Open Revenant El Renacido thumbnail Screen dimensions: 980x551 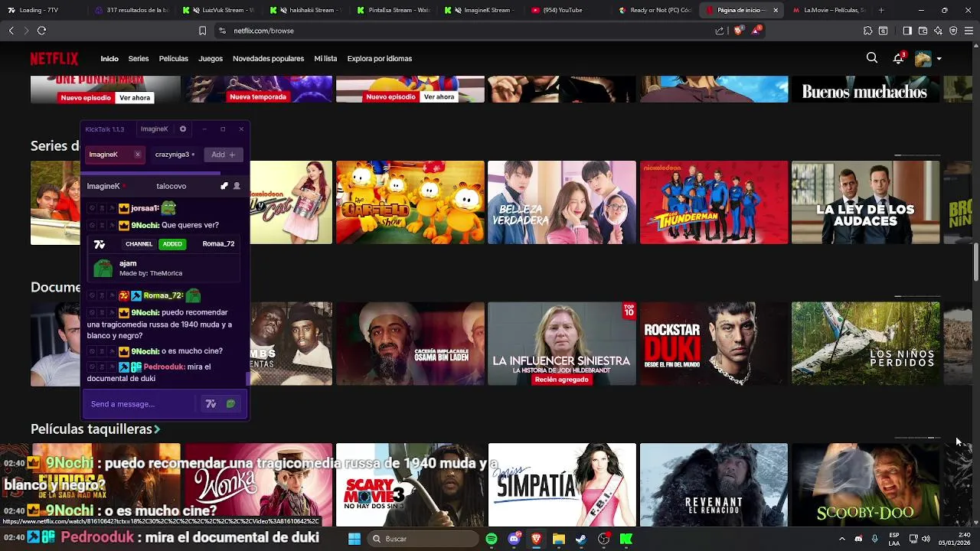click(x=714, y=484)
